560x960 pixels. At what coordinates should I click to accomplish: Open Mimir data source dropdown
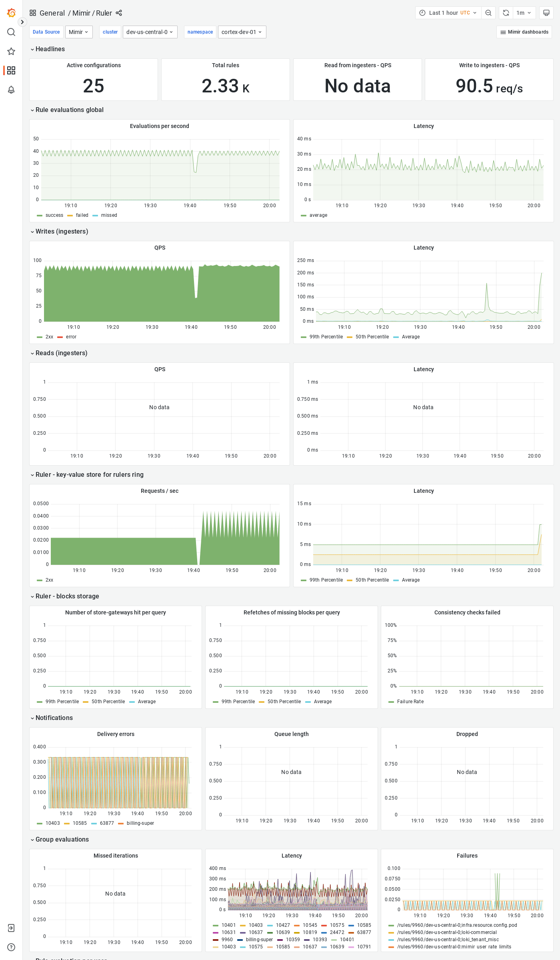(x=79, y=32)
